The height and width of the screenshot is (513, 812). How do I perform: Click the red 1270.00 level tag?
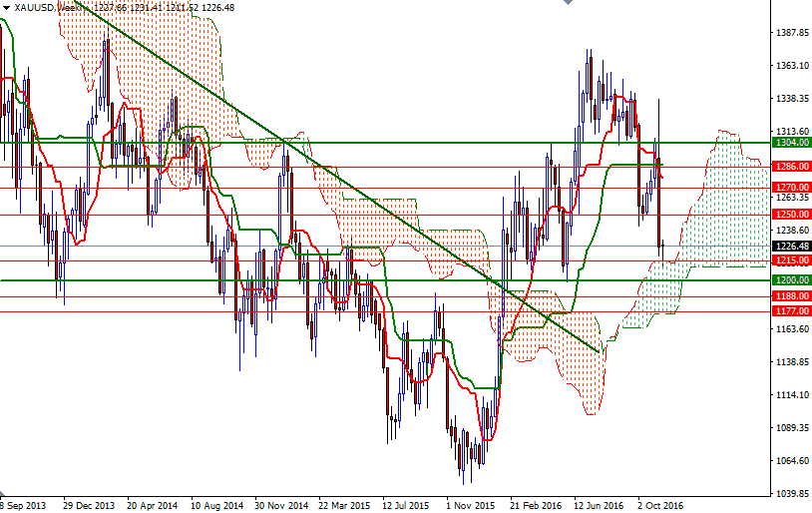(x=791, y=187)
